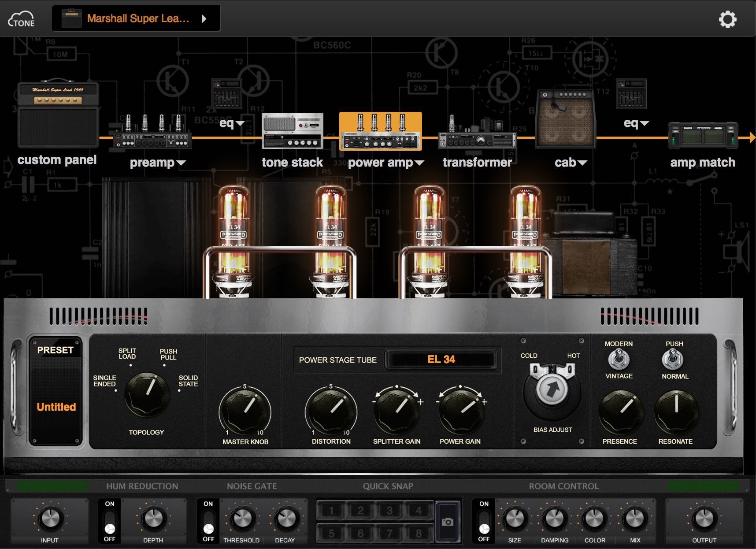Click the tone stack label

point(292,163)
